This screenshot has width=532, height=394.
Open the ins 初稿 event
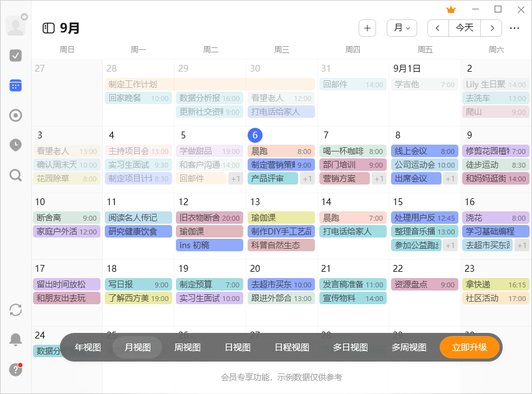(210, 245)
